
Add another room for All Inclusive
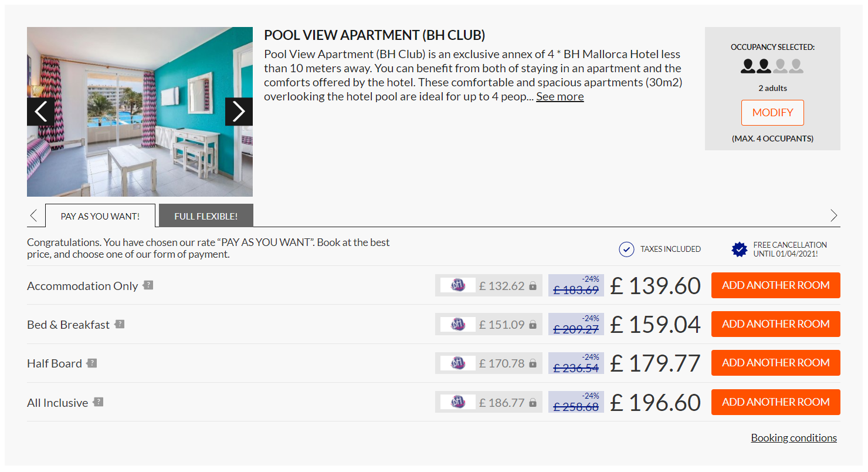[x=775, y=402]
